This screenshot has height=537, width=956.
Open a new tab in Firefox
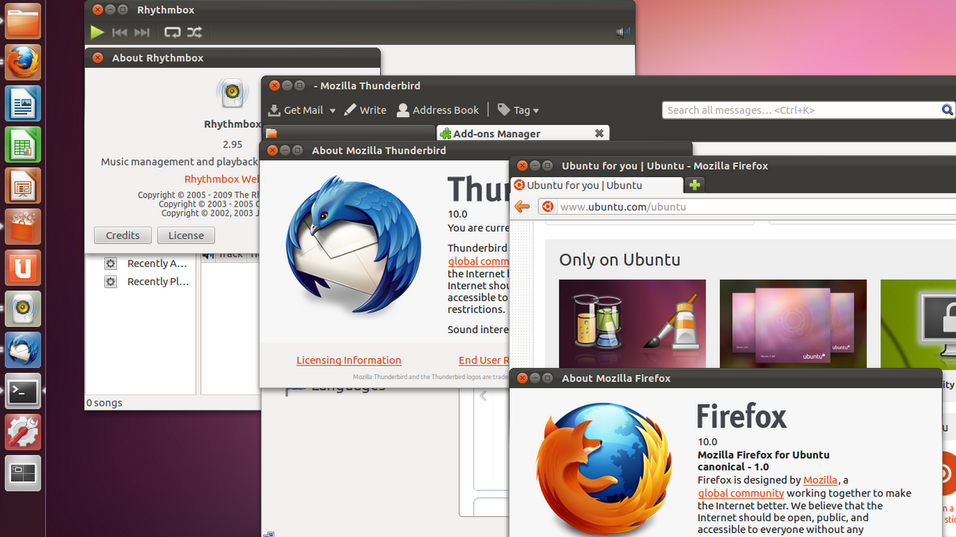coord(694,185)
